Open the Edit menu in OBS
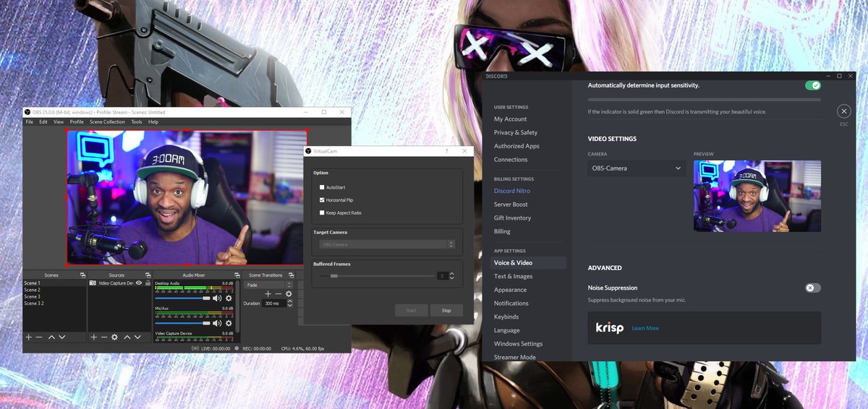 [43, 122]
